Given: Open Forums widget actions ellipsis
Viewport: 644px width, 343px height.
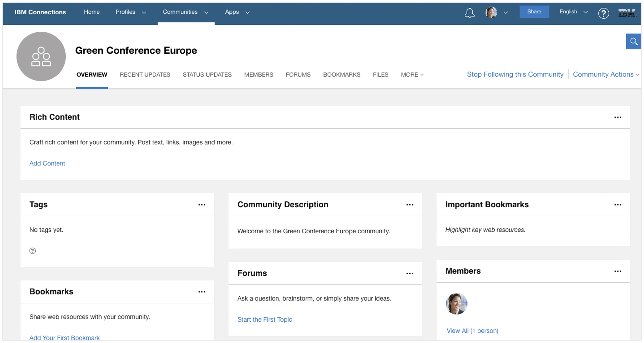Looking at the screenshot, I should (x=410, y=273).
